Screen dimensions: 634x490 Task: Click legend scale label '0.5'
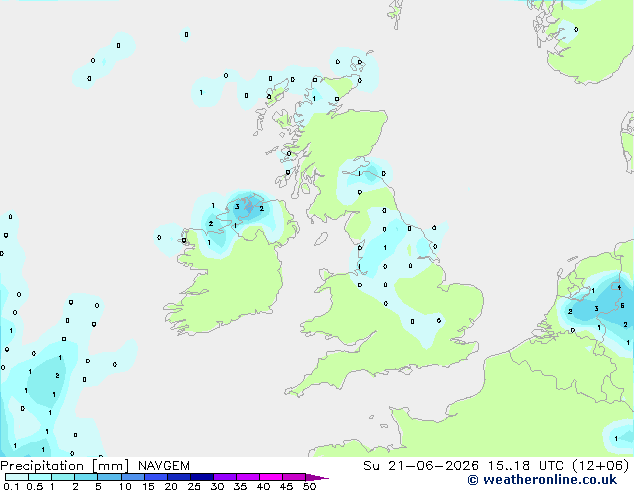coord(34,486)
